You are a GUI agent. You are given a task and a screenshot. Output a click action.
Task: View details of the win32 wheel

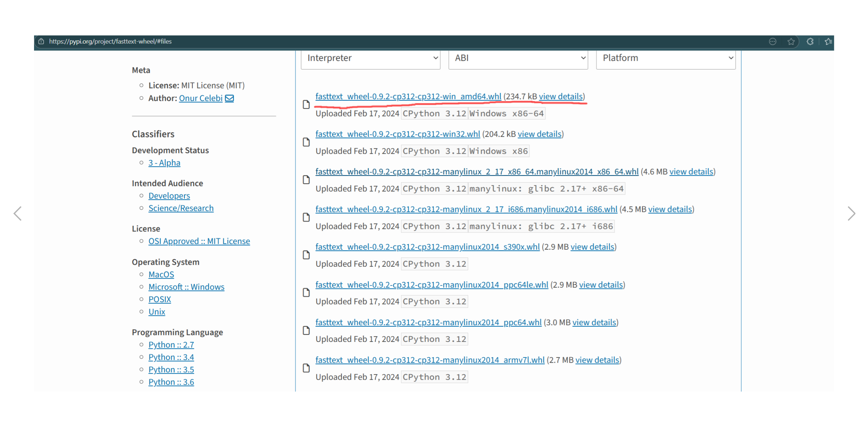[x=539, y=134]
